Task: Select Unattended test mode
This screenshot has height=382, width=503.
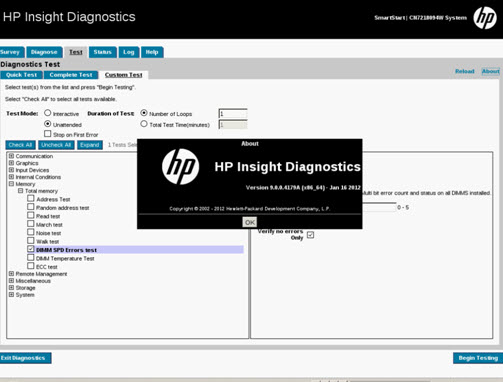Action: tap(48, 124)
